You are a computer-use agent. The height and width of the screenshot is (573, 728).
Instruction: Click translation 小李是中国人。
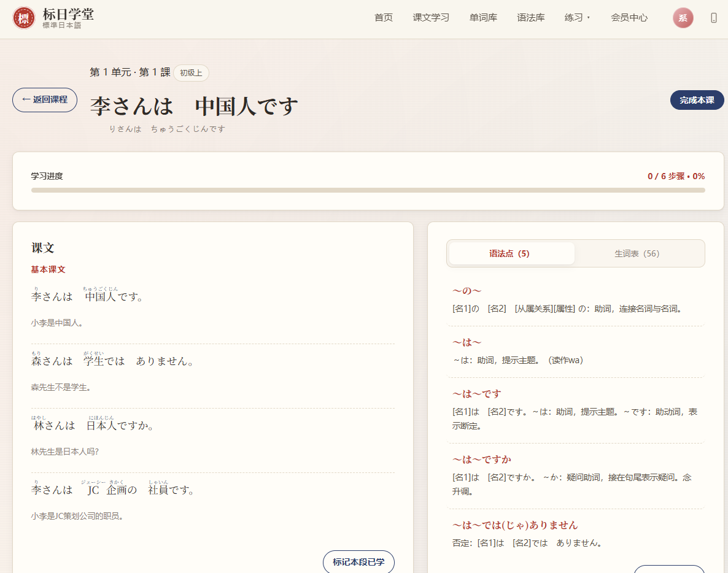57,323
